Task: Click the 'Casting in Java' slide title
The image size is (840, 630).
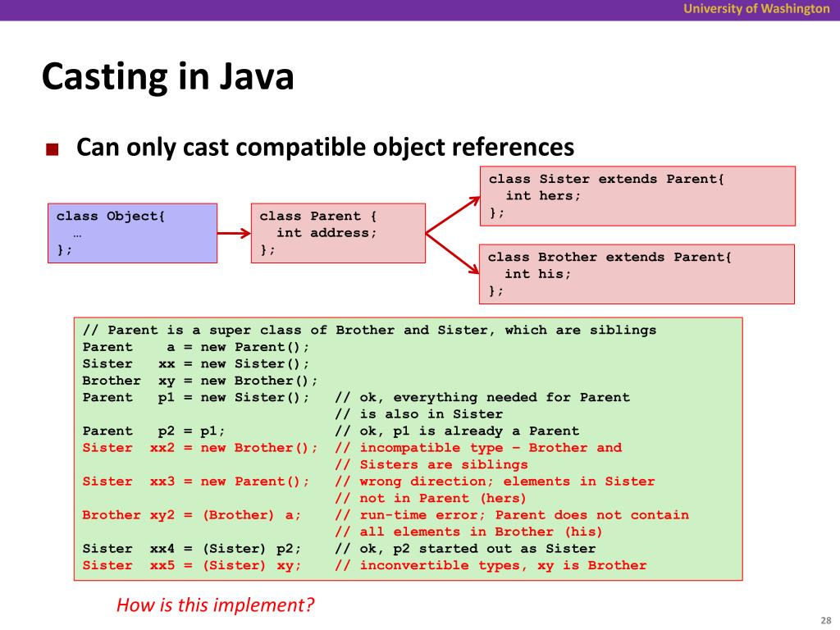Action: [x=167, y=76]
